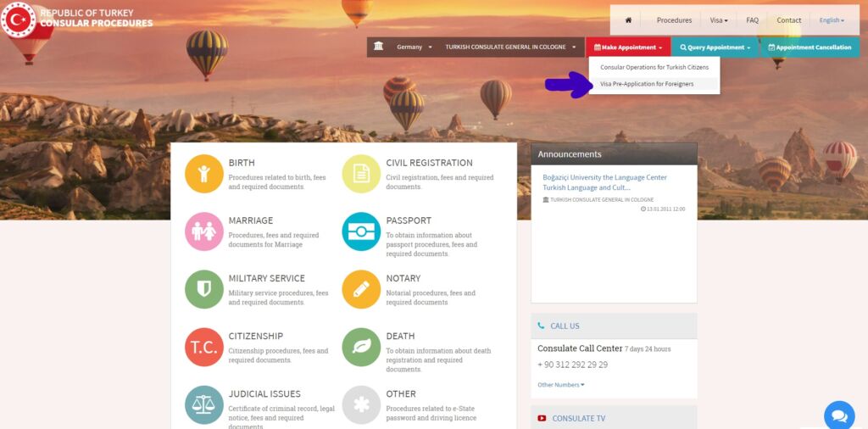Open the Boğaziçi University announcement link
Screen dimensions: 868x429
[x=604, y=182]
